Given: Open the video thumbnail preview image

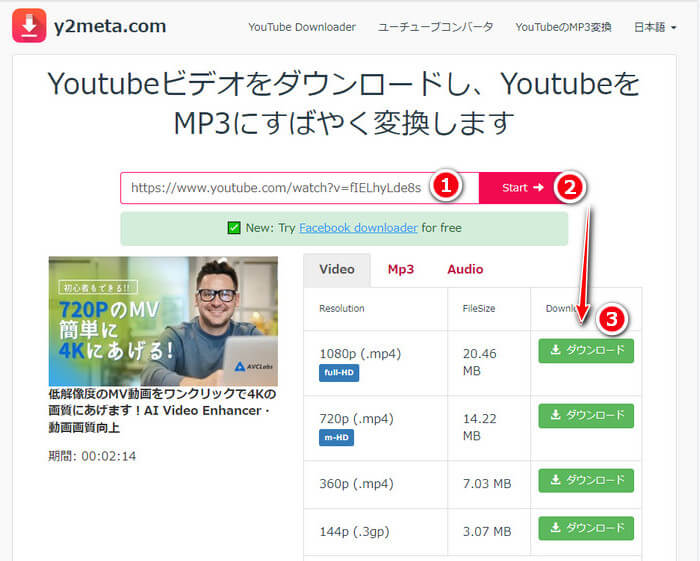Looking at the screenshot, I should coord(163,321).
